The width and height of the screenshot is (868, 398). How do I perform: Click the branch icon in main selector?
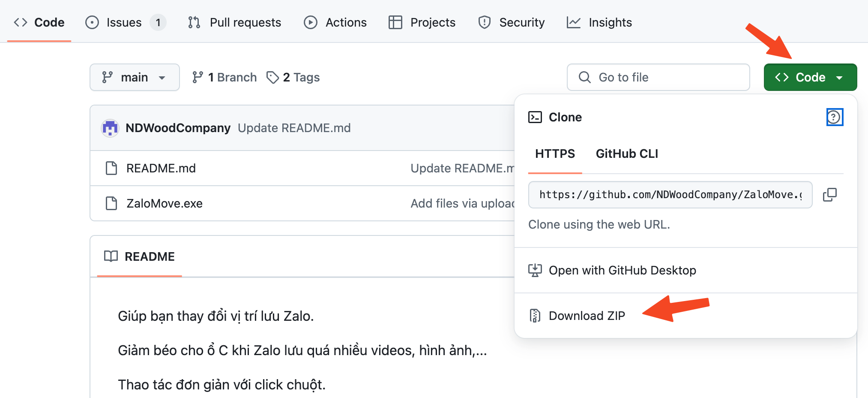(107, 77)
